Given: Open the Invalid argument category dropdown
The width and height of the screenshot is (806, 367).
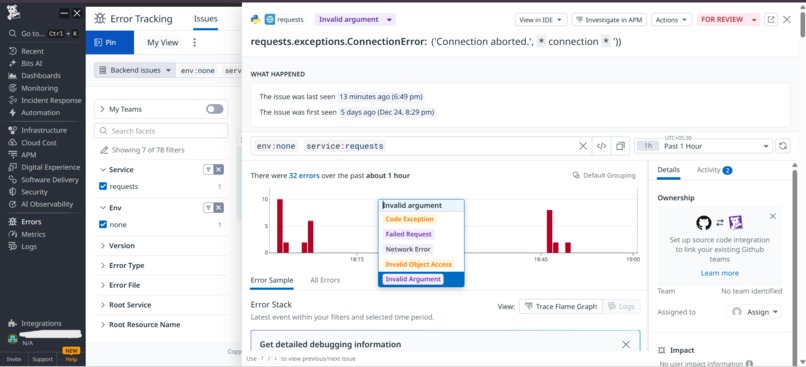Looking at the screenshot, I should tap(355, 20).
